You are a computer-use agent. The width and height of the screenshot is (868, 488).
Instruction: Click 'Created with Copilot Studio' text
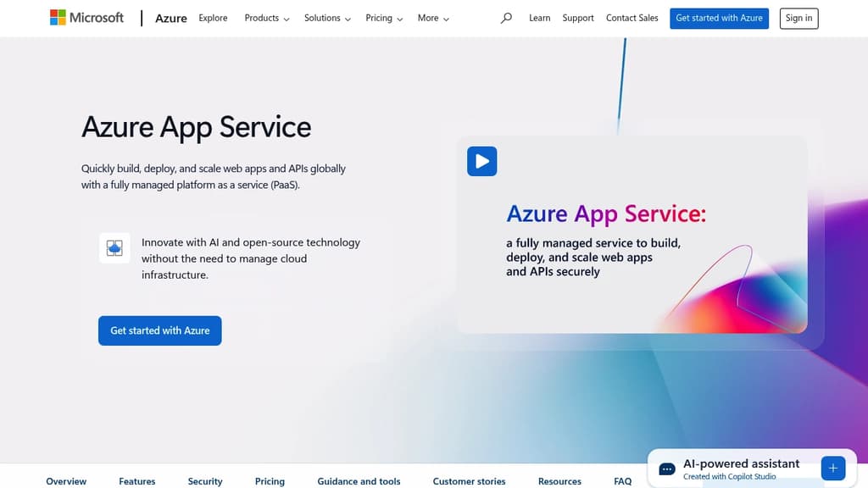(730, 476)
